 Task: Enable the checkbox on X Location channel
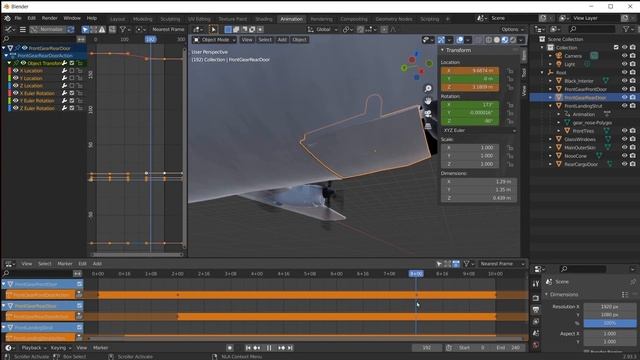click(72, 71)
